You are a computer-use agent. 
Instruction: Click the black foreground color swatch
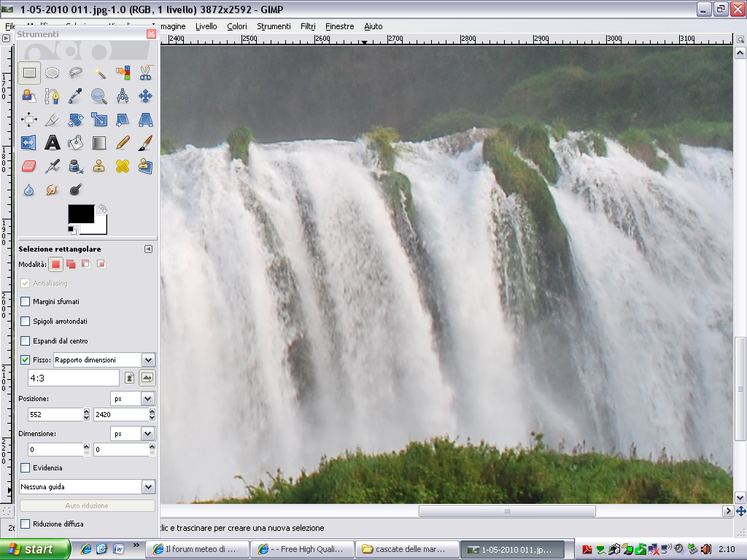[80, 214]
